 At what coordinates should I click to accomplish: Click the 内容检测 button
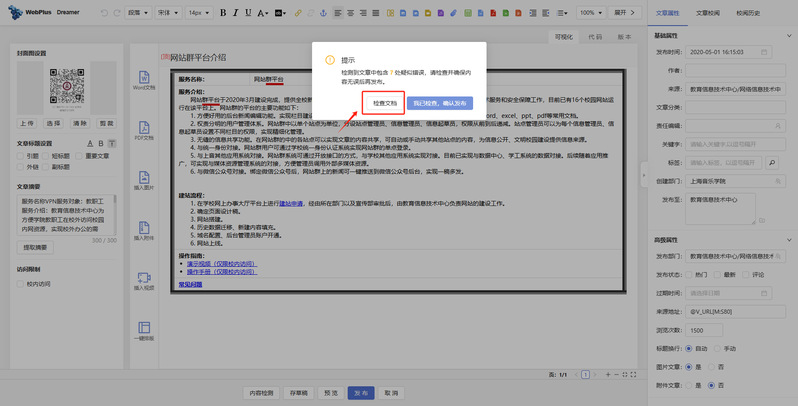pyautogui.click(x=262, y=393)
